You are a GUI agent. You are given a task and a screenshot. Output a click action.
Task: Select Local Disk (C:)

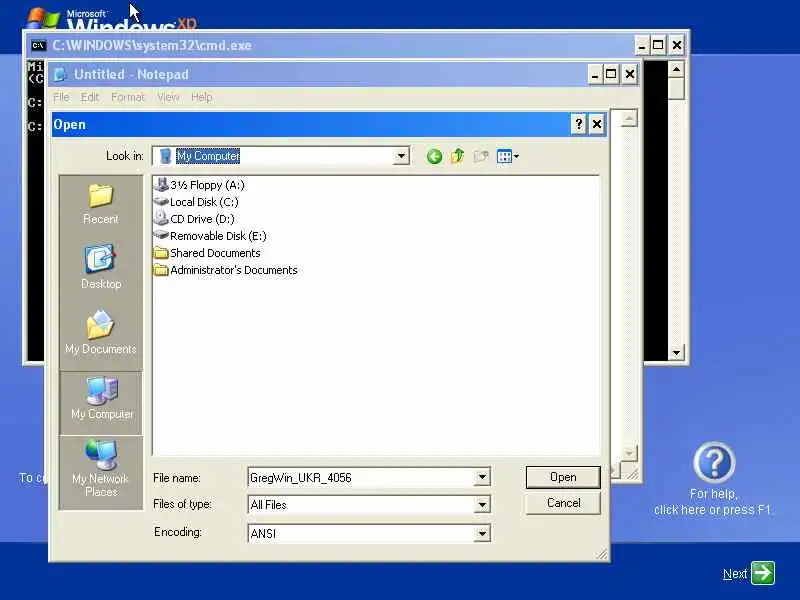(x=196, y=202)
